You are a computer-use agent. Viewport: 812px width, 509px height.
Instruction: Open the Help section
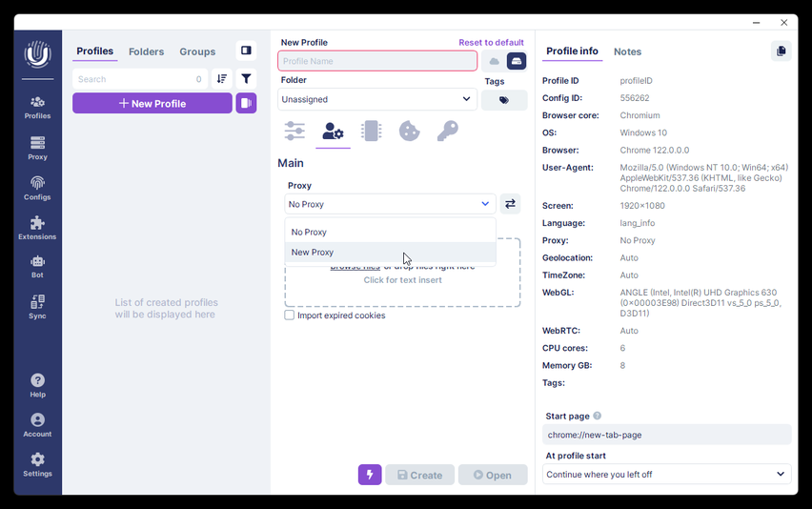tap(37, 386)
